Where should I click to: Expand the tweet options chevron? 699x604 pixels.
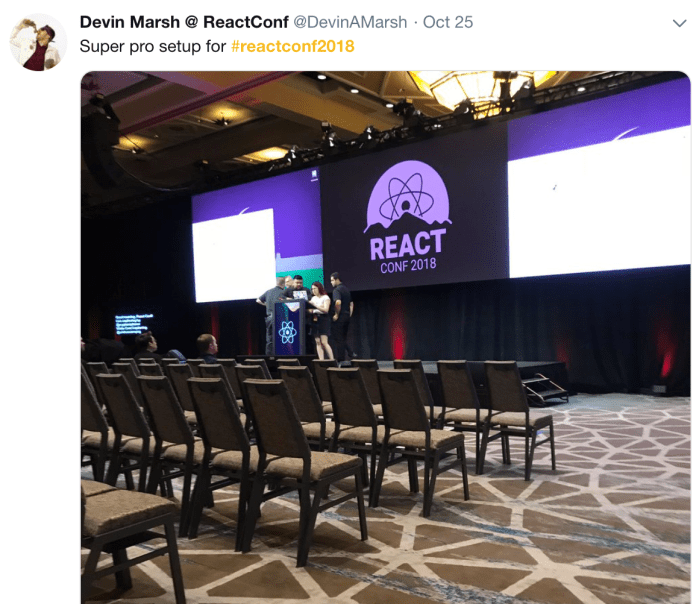(x=679, y=23)
